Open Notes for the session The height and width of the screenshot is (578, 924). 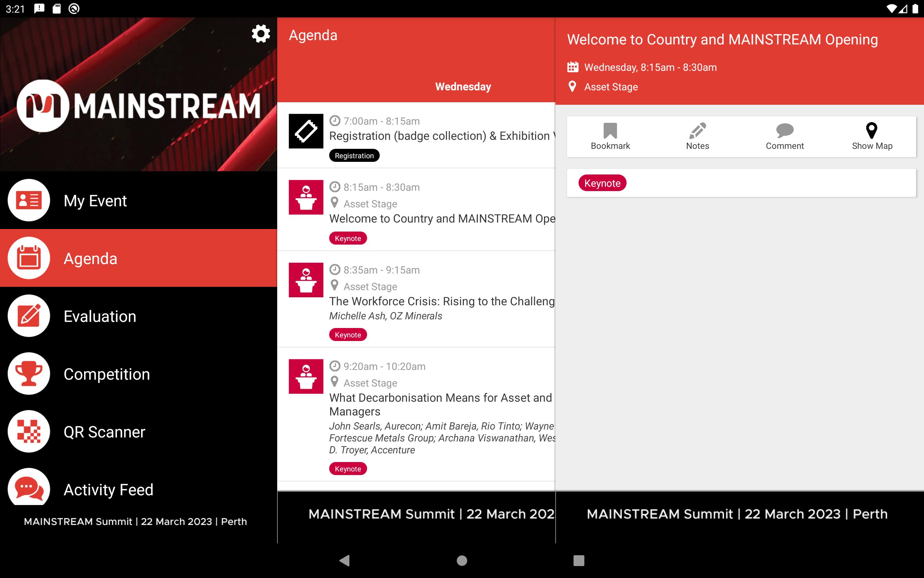(698, 137)
